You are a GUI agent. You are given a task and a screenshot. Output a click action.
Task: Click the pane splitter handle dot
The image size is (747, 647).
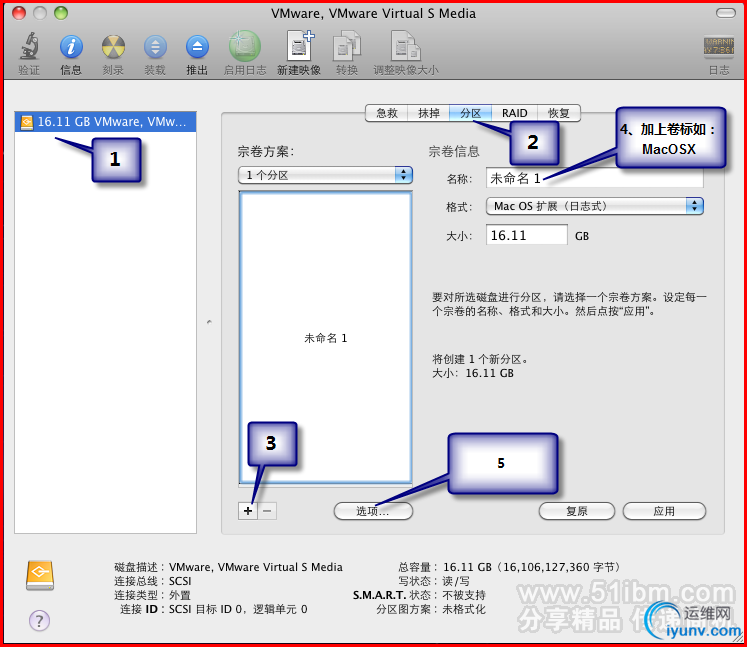pyautogui.click(x=209, y=323)
